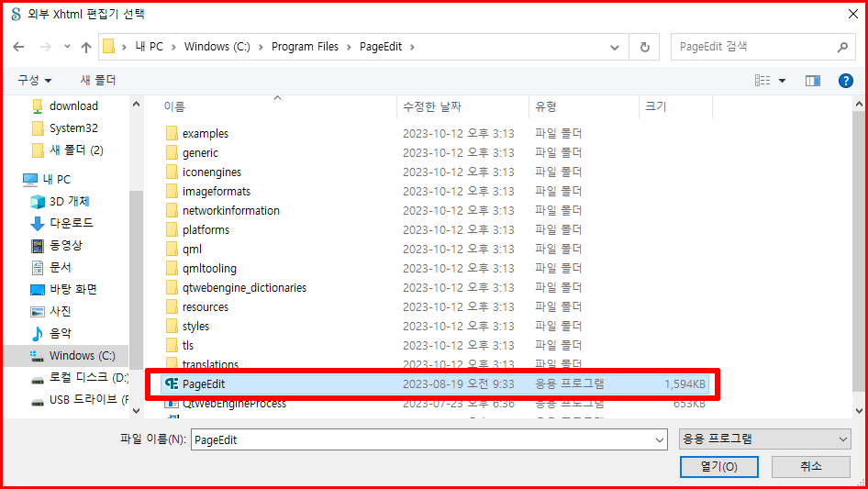Select the imageformats folder icon
The height and width of the screenshot is (489, 868).
coord(172,192)
